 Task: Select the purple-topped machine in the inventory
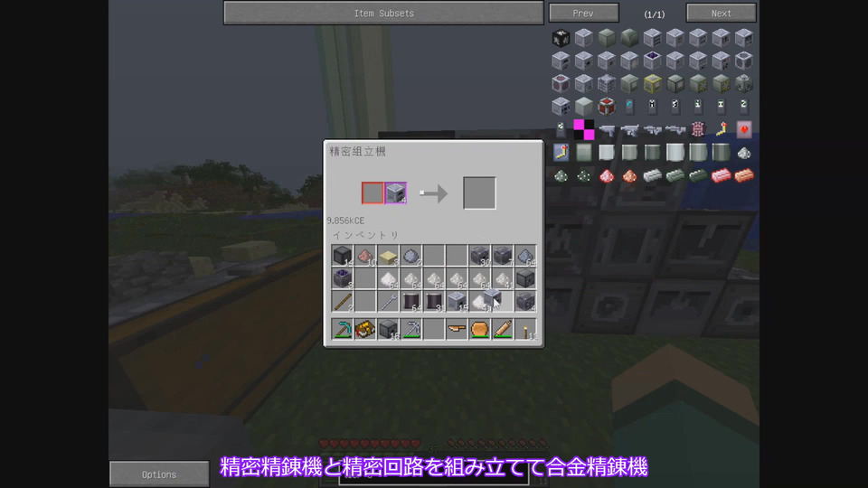click(343, 278)
